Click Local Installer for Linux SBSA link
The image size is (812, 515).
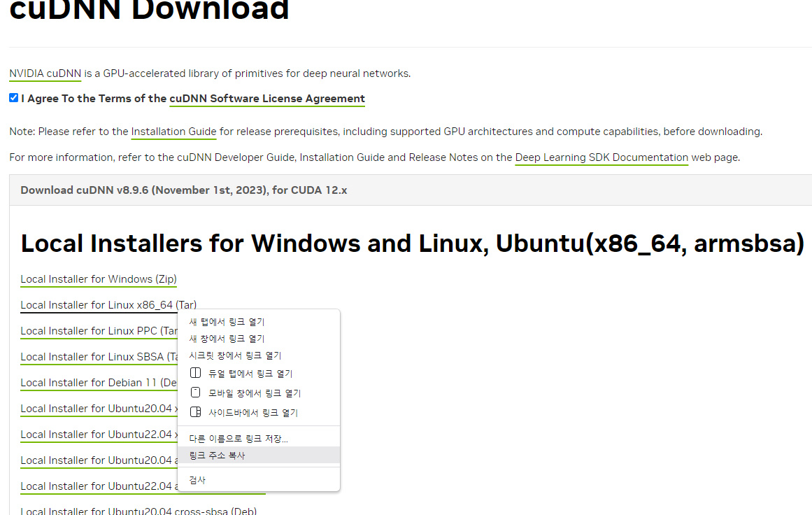point(99,357)
